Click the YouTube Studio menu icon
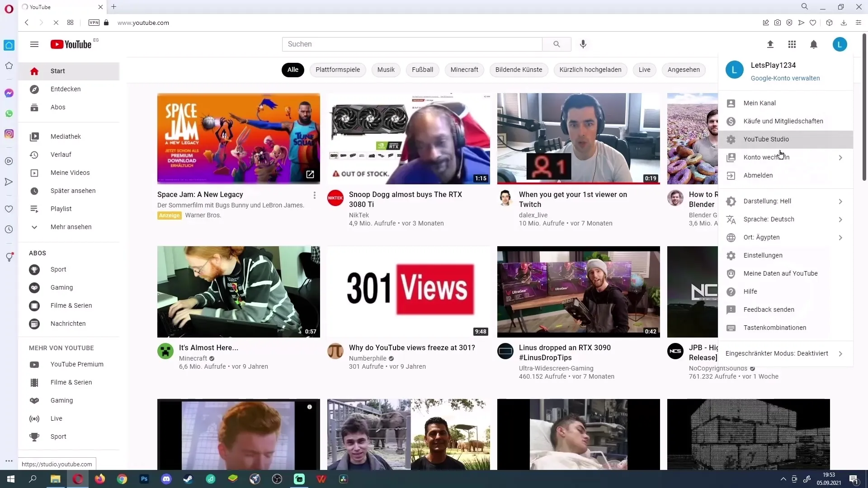Screen dimensions: 868x488 pyautogui.click(x=731, y=139)
